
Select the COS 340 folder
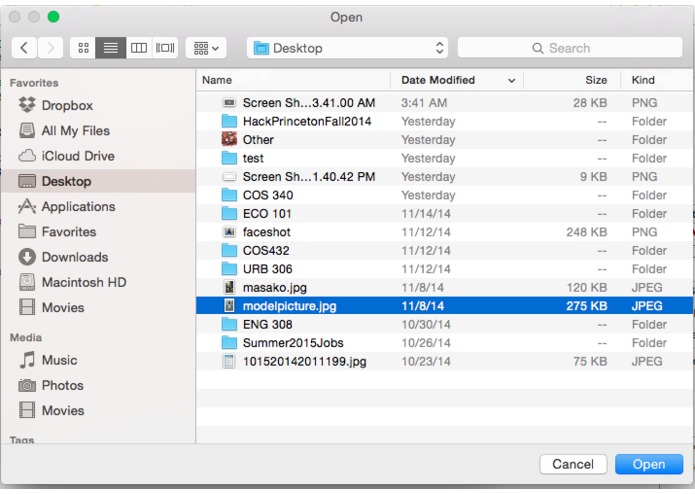click(445, 195)
